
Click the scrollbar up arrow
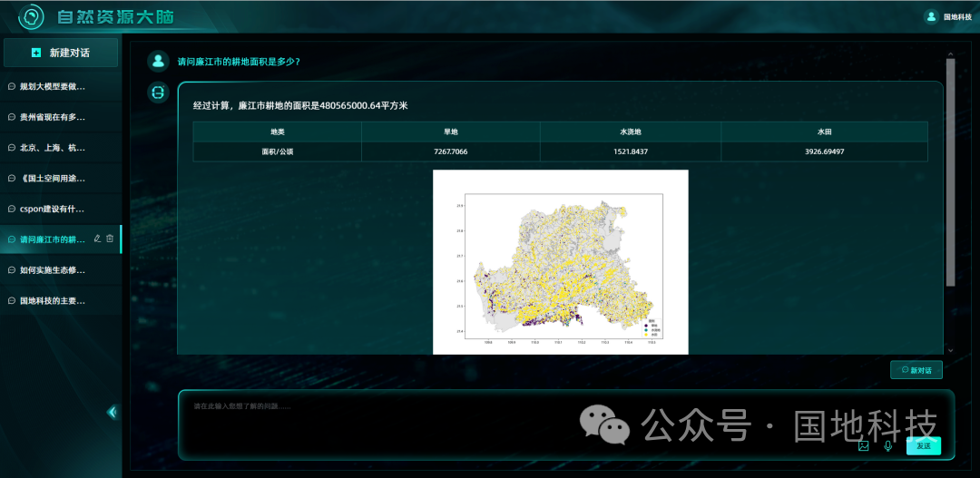point(951,54)
